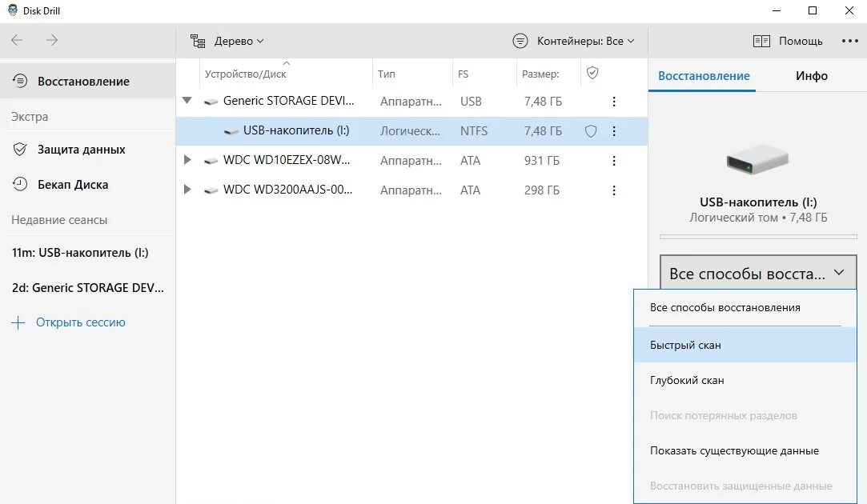Open the Контейнеры: Все dropdown
Screen dimensions: 867x504
pos(585,41)
